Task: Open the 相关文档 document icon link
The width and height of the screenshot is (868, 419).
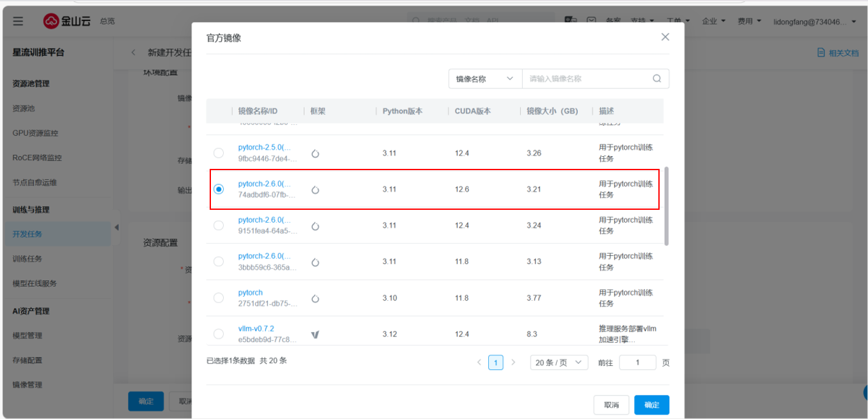Action: (x=821, y=52)
